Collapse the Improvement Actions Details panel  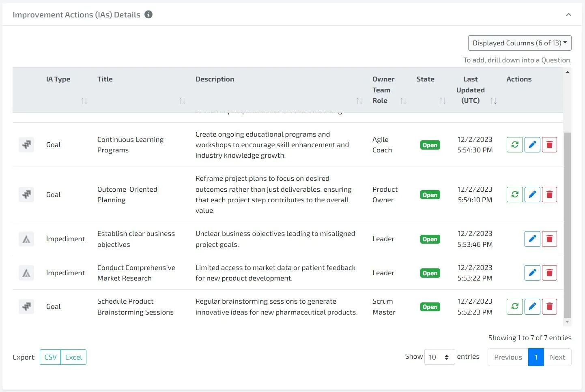[568, 15]
